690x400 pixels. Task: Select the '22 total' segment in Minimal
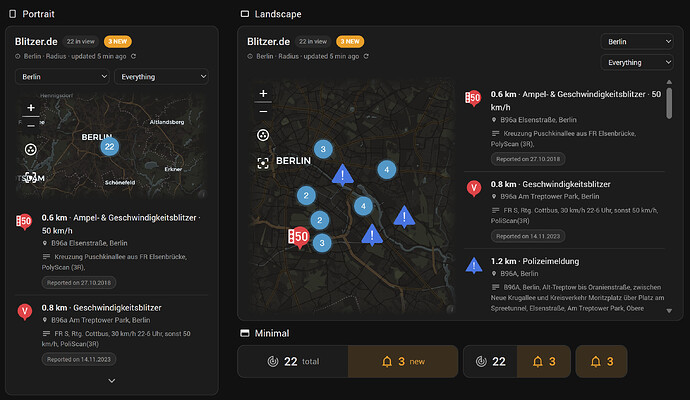pos(293,362)
